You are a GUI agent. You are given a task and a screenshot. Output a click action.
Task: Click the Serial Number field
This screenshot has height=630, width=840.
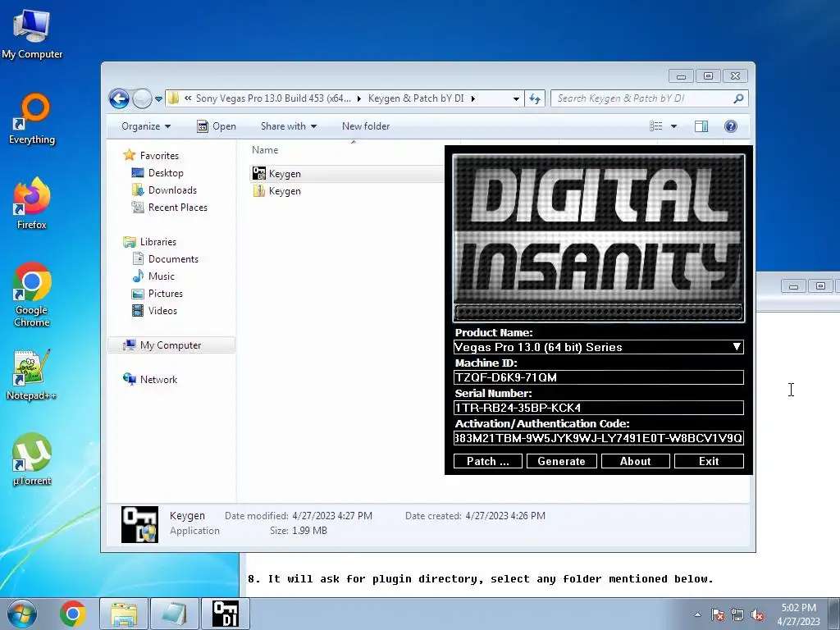coord(598,408)
